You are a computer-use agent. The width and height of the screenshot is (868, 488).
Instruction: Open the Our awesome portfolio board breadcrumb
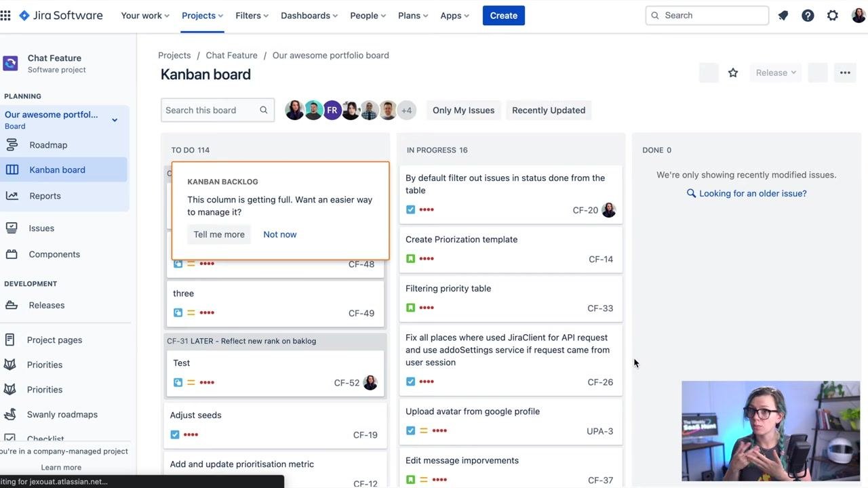[331, 56]
